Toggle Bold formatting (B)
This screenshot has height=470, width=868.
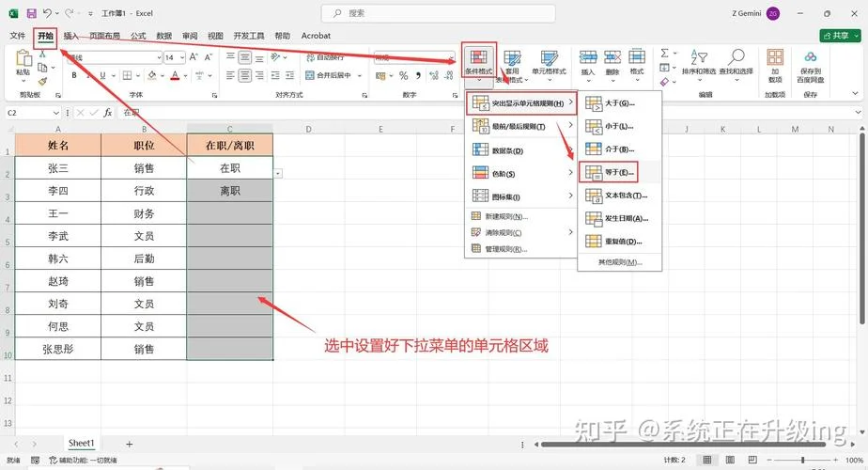click(x=74, y=75)
